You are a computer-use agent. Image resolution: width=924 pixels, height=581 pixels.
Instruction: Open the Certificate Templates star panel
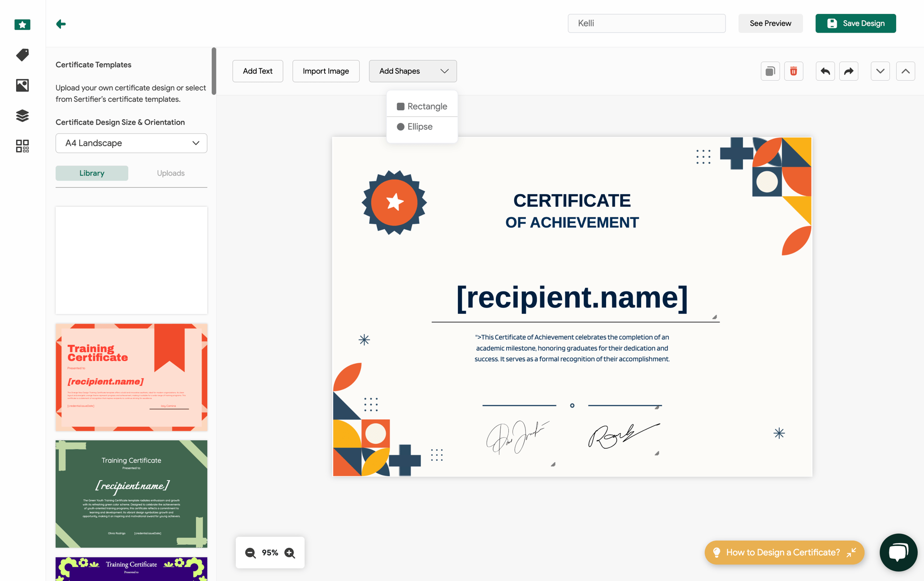[22, 24]
